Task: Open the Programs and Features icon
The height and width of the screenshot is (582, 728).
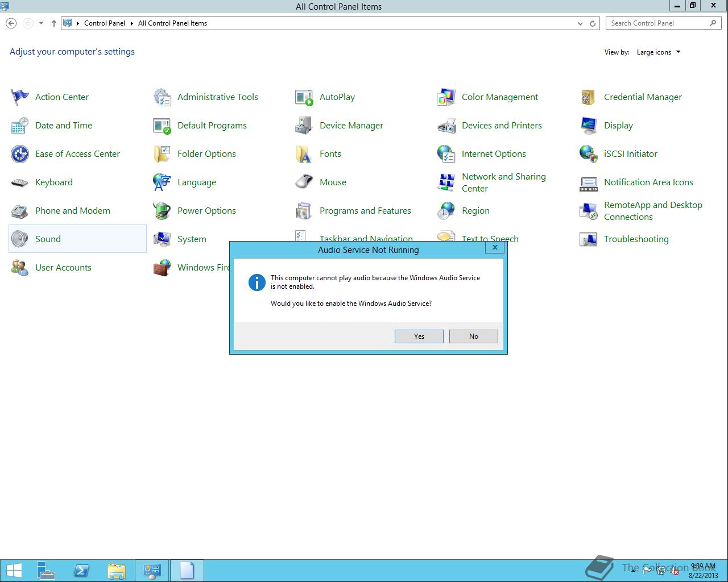Action: pos(304,211)
